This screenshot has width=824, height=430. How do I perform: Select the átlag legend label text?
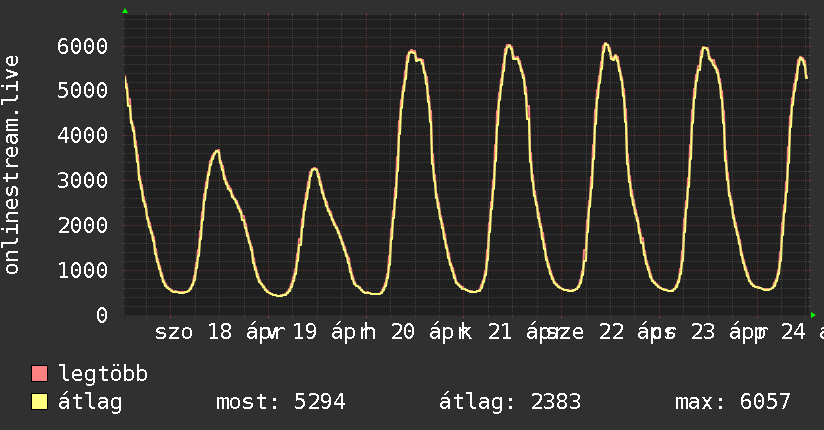90,403
